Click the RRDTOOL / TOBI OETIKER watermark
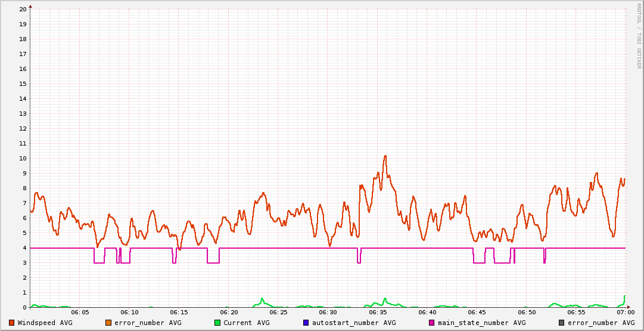The height and width of the screenshot is (331, 644). (x=639, y=36)
